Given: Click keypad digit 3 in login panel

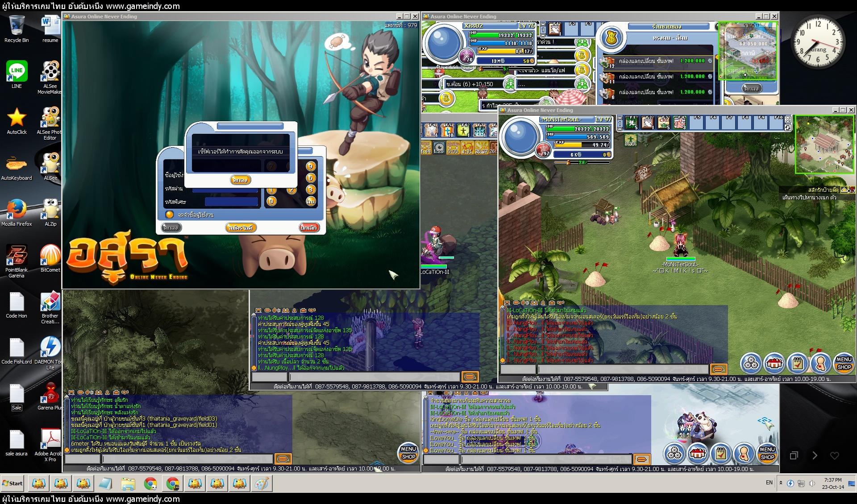Looking at the screenshot, I should coord(311,190).
